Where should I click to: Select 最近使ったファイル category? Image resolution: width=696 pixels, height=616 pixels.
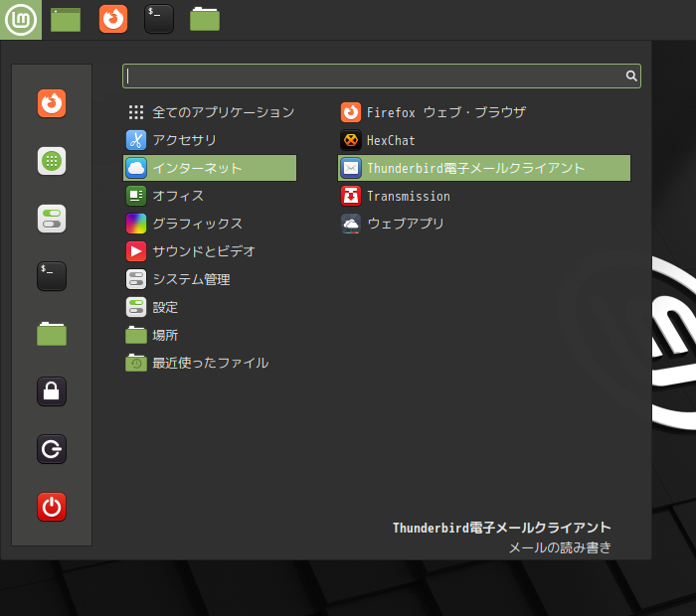coord(210,364)
